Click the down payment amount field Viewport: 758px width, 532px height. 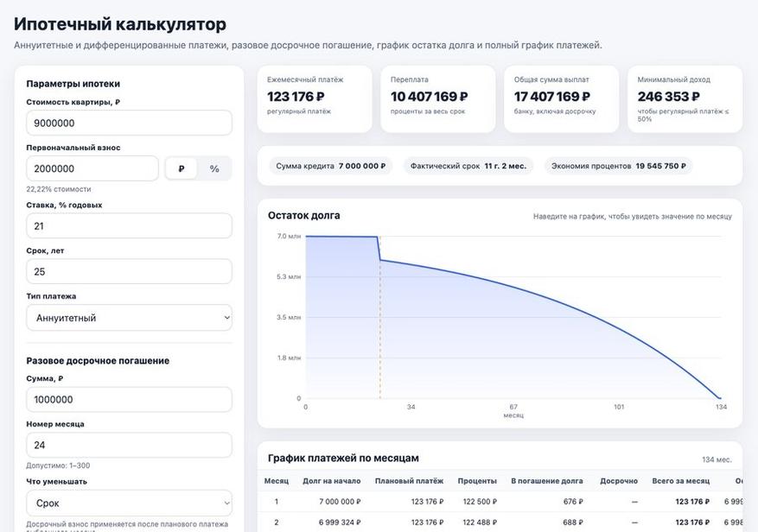click(92, 168)
